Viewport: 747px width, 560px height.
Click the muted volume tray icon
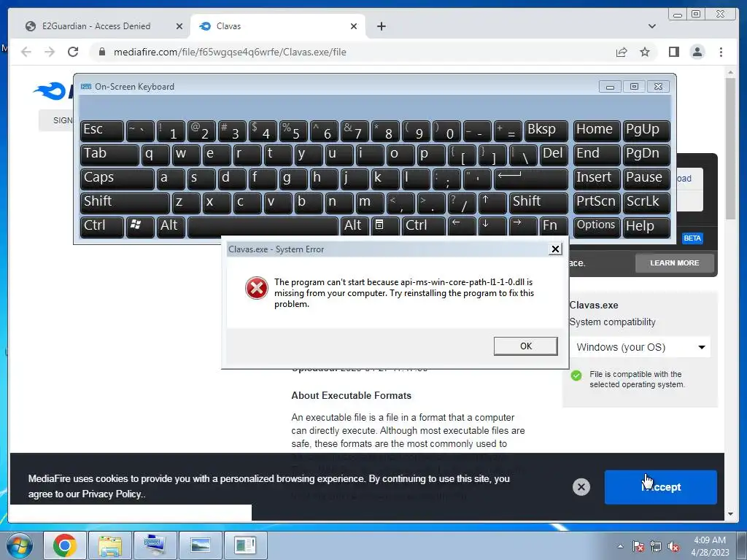[673, 547]
